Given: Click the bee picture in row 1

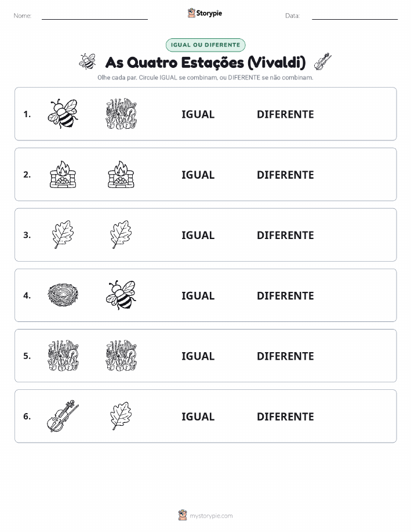Looking at the screenshot, I should [63, 114].
